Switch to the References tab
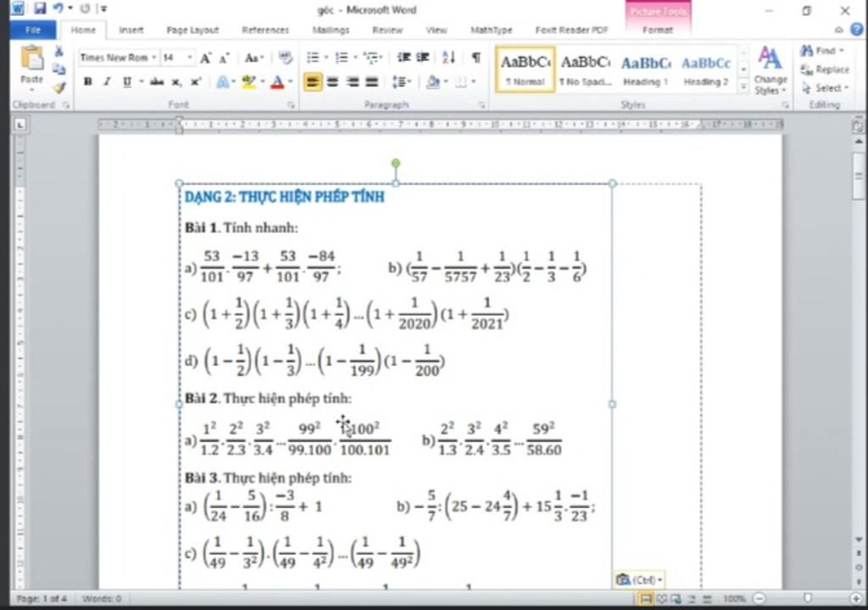Screen dimensions: 868x610 tap(265, 30)
